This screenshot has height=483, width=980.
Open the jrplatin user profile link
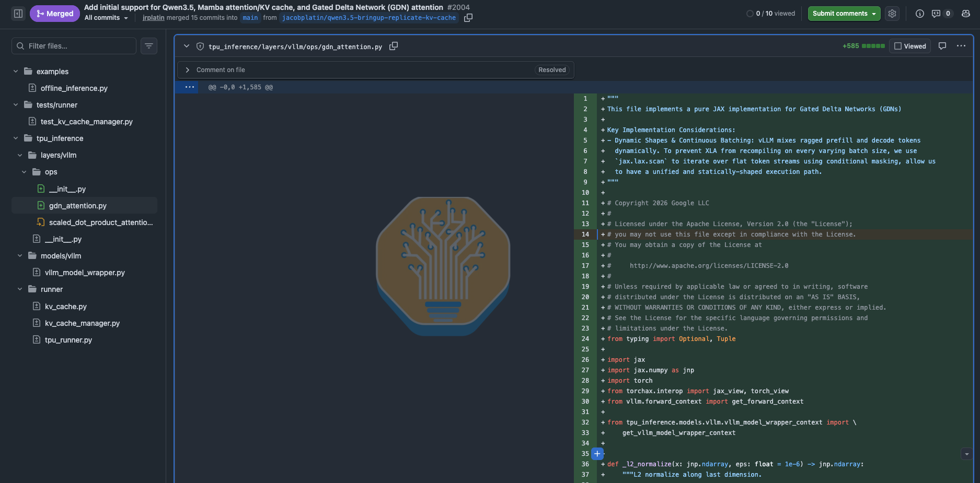154,18
